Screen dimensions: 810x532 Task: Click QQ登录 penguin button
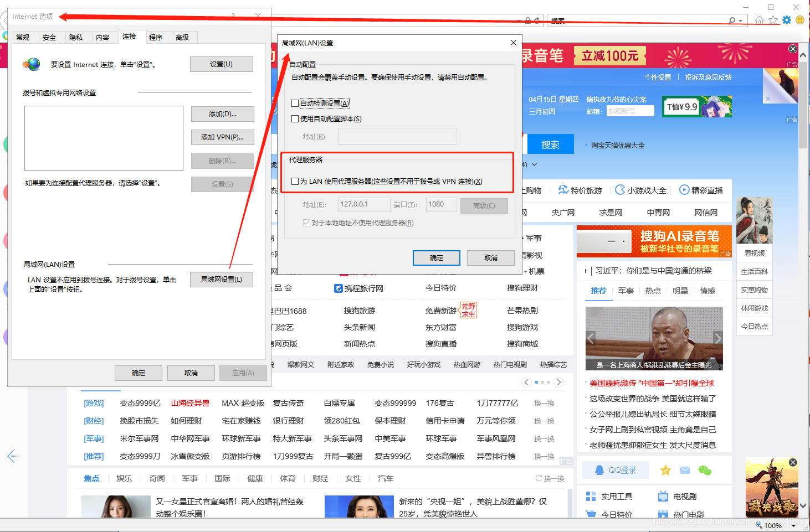[615, 470]
